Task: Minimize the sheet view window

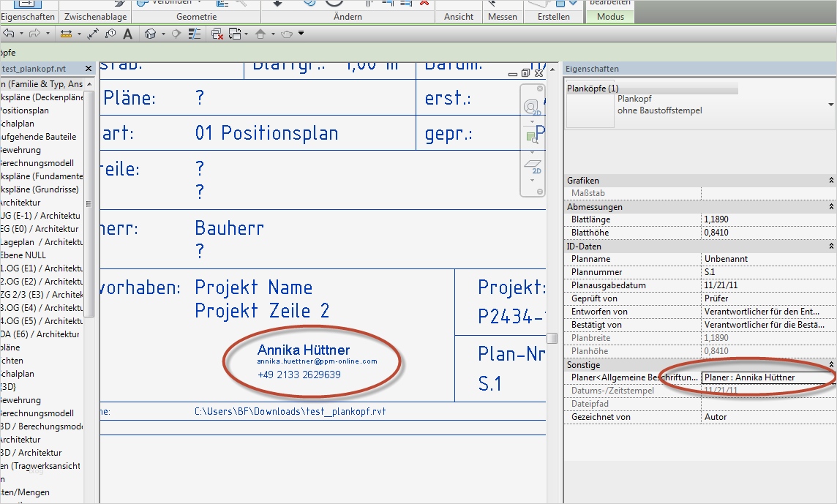Action: coord(512,74)
